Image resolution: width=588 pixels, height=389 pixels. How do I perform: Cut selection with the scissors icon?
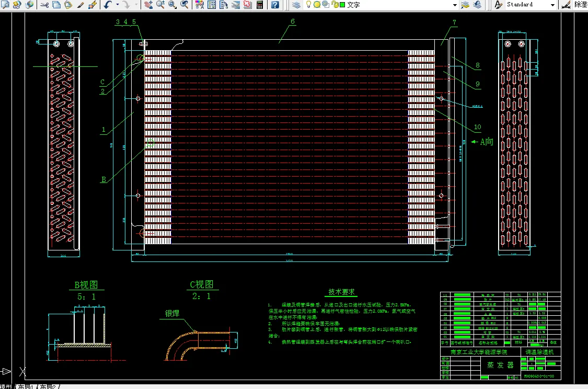(44, 5)
